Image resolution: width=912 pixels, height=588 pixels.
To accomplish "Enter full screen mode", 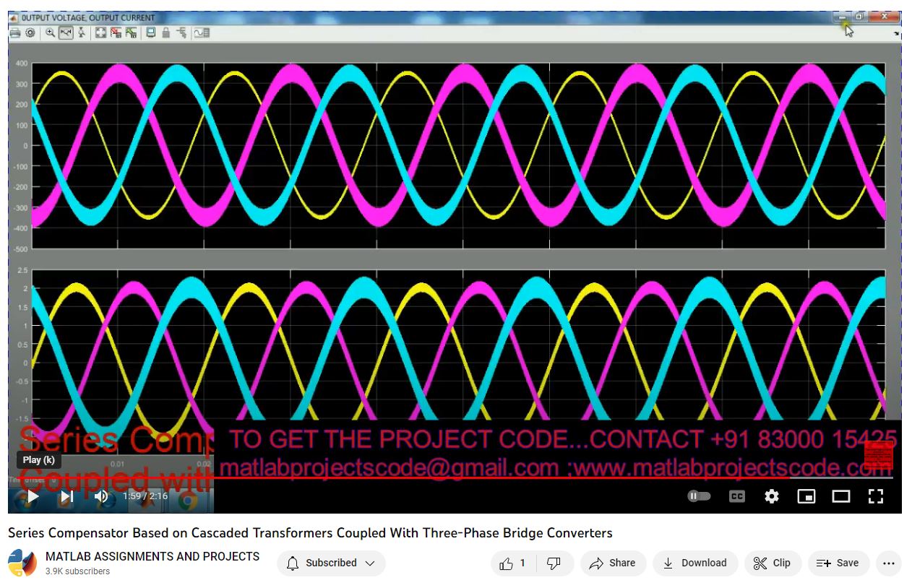I will pos(875,496).
